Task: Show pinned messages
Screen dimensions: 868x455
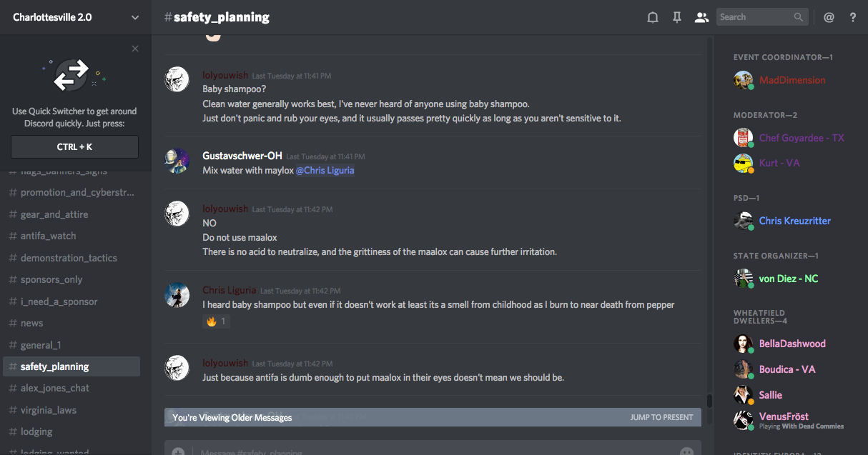Action: coord(676,17)
